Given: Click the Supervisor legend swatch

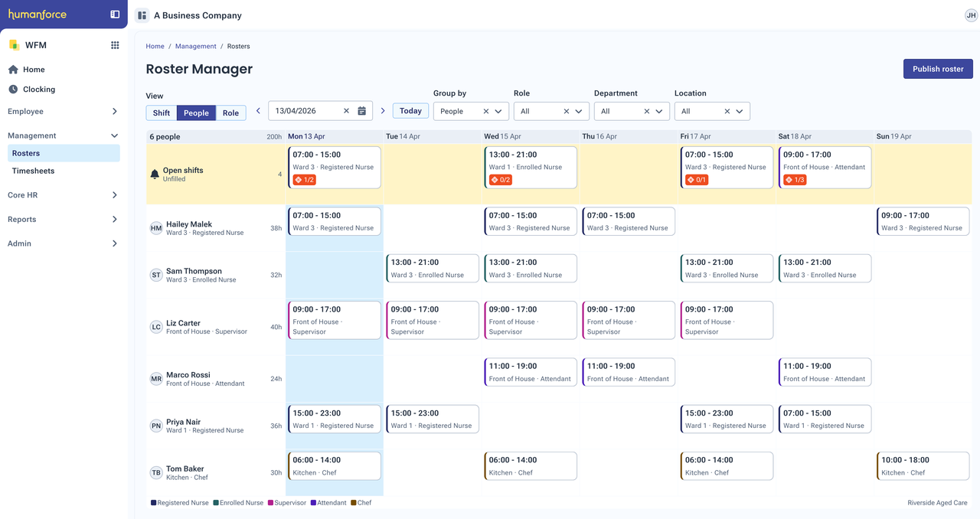Looking at the screenshot, I should click(270, 503).
